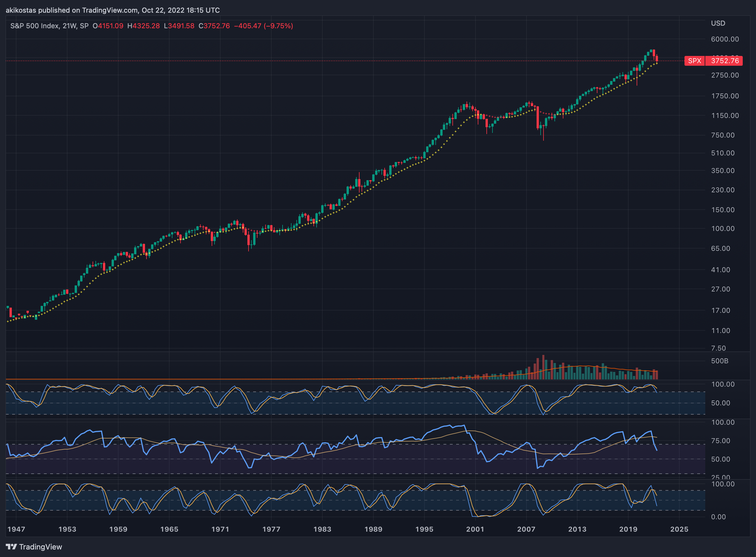756x557 pixels.
Task: Click the 2013 time axis label
Action: 577,529
